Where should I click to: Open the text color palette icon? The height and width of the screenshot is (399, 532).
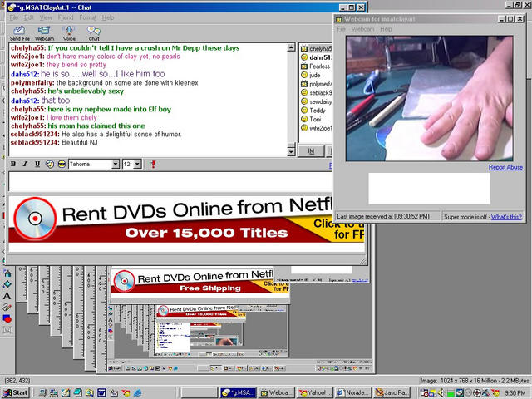[50, 165]
